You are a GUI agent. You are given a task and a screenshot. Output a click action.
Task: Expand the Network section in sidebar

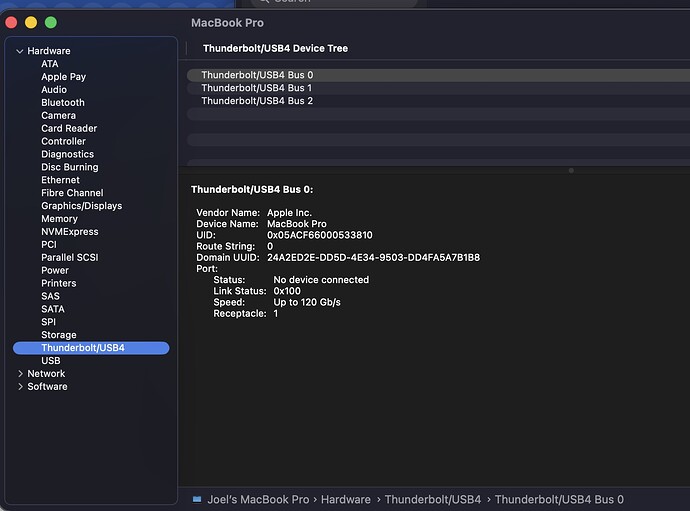coord(20,374)
